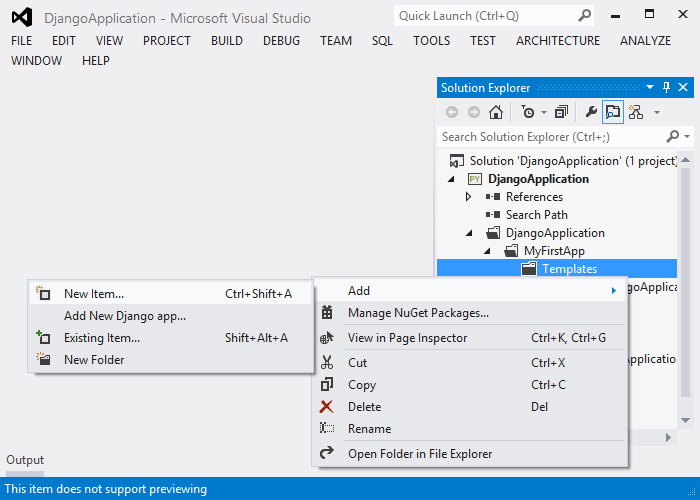Choose Open Folder in File Explorer
700x500 pixels.
coord(470,454)
